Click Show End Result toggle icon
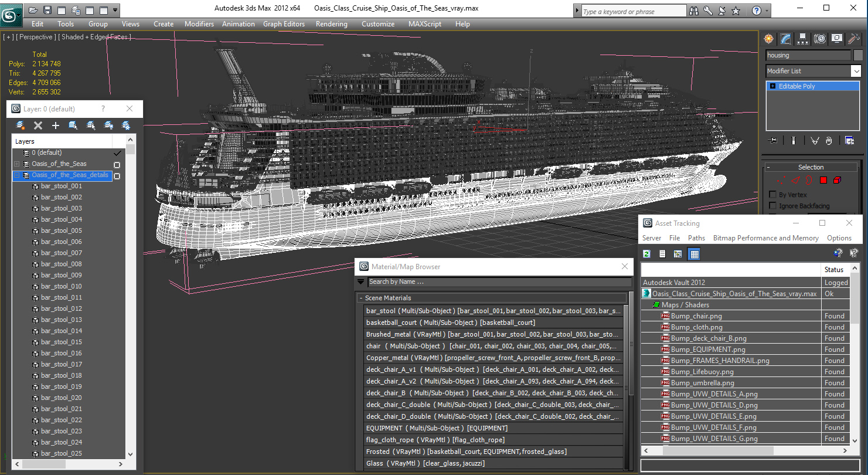Screen dimensions: 868x475 point(793,141)
